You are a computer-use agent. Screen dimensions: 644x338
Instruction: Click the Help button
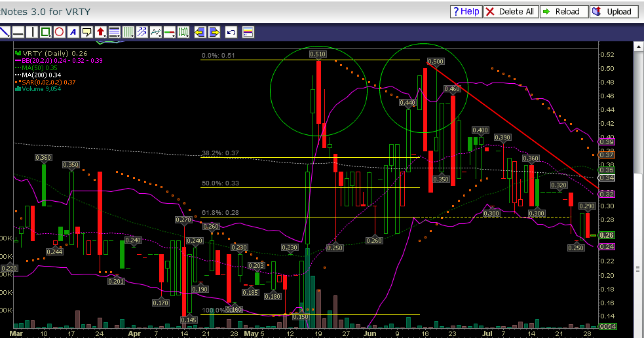[x=466, y=12]
